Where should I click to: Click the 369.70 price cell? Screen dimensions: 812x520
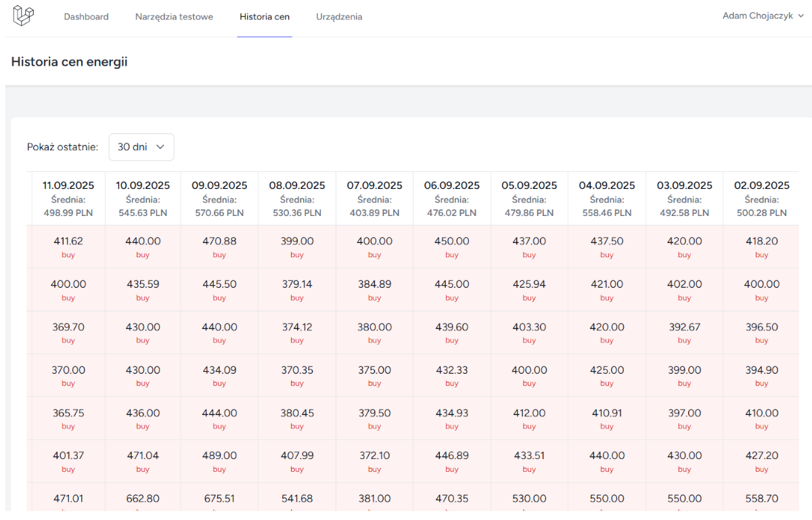[x=68, y=332]
